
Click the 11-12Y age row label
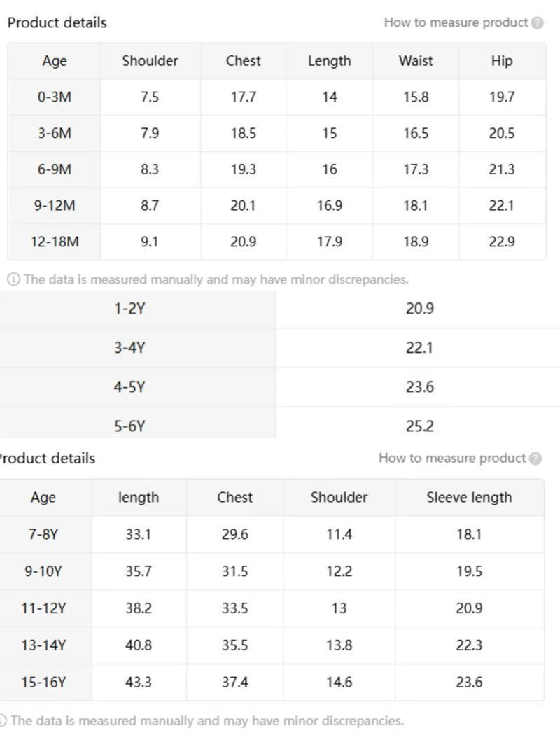pos(43,608)
